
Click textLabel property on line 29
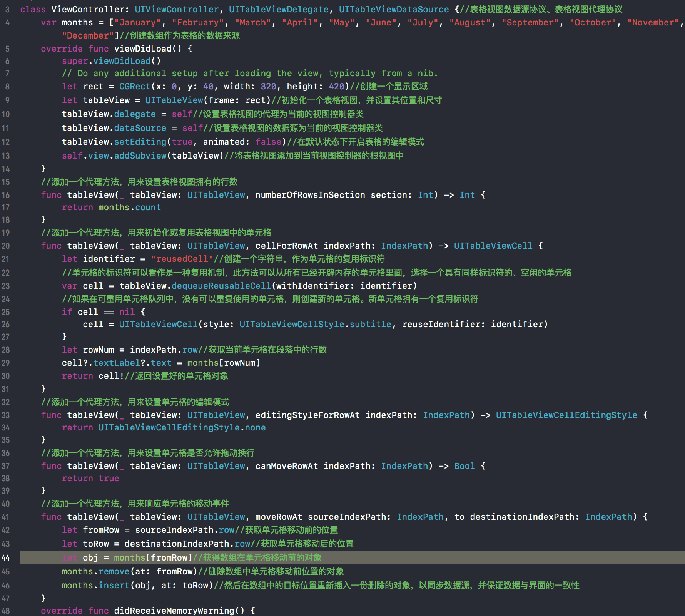coord(117,363)
